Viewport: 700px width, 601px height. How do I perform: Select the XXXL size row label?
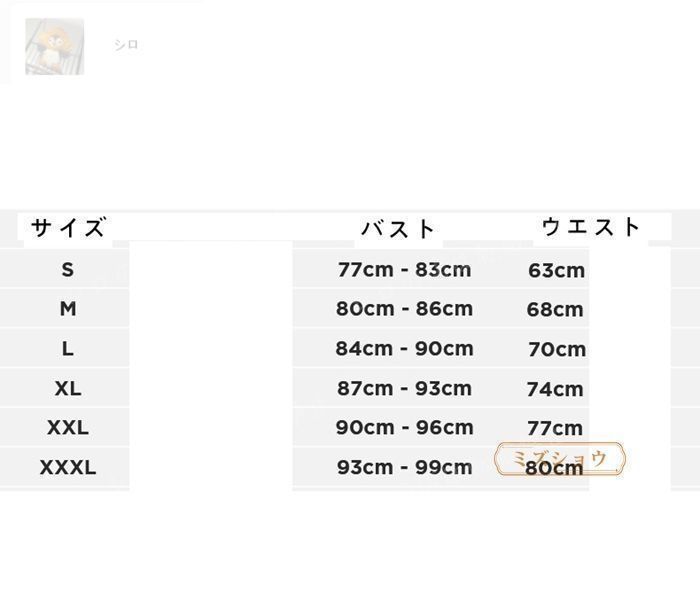pyautogui.click(x=68, y=467)
